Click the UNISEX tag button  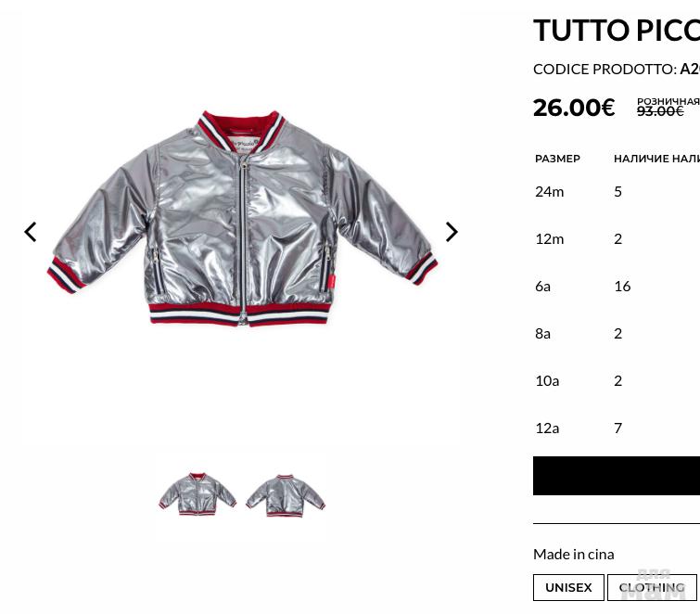[568, 588]
